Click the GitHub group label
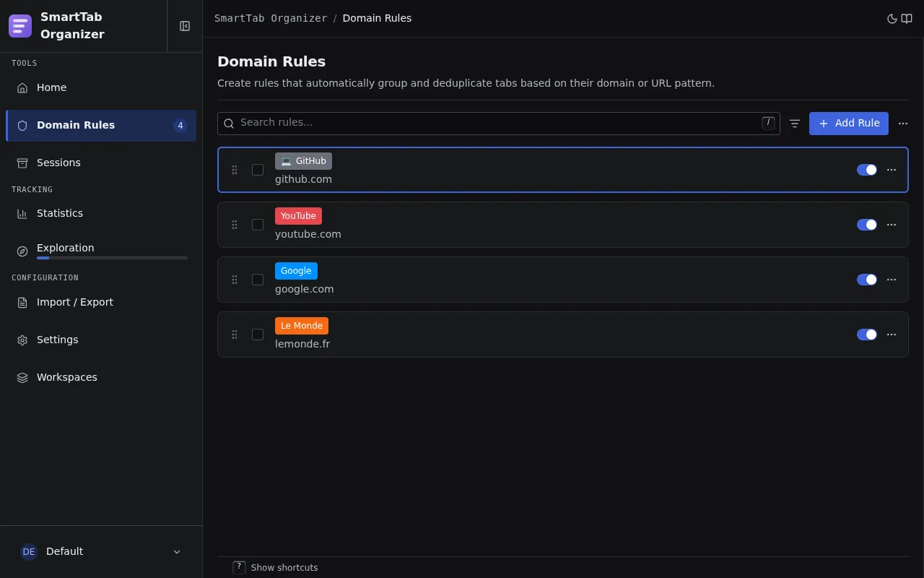Screen dimensions: 924x578 pyautogui.click(x=303, y=161)
